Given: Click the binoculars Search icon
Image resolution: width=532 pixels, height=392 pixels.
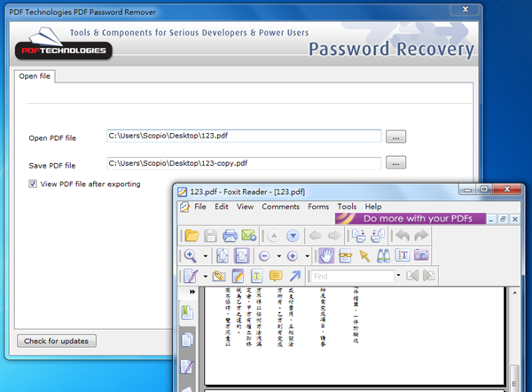Looking at the screenshot, I should coord(383,256).
